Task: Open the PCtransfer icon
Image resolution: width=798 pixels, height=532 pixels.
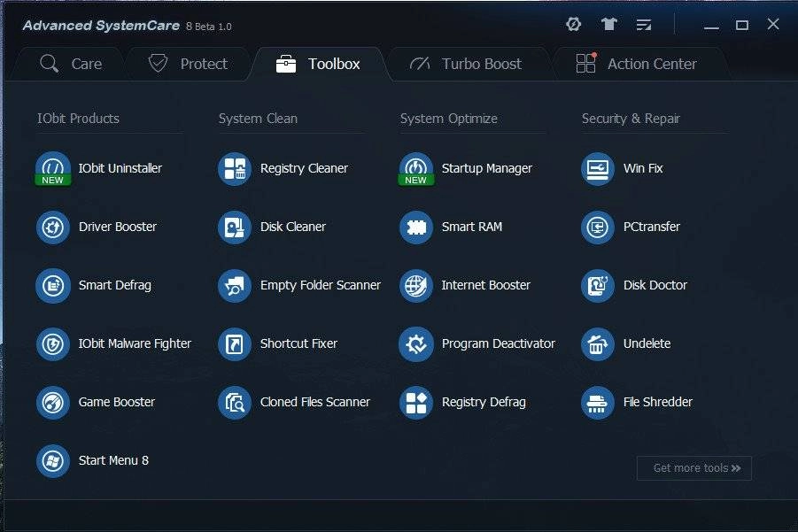Action: pyautogui.click(x=598, y=227)
